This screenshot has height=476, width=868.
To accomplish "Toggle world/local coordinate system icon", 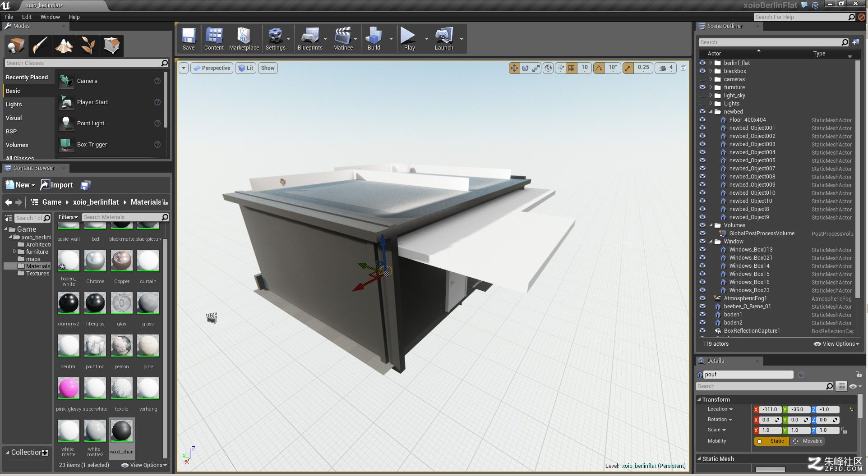I will [x=548, y=68].
